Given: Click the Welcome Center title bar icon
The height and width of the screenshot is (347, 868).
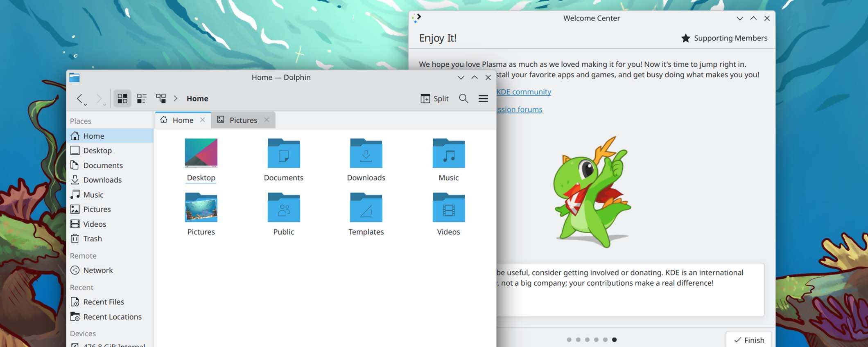Looking at the screenshot, I should pyautogui.click(x=416, y=18).
